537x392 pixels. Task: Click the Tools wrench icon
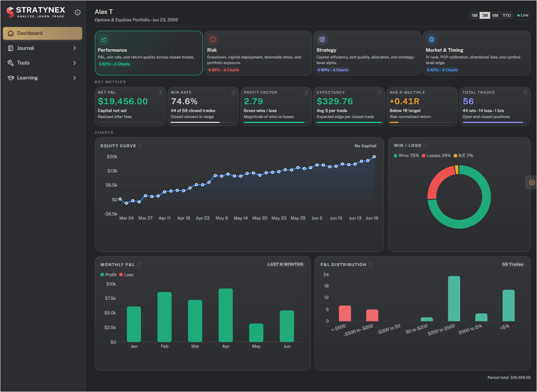(x=10, y=63)
